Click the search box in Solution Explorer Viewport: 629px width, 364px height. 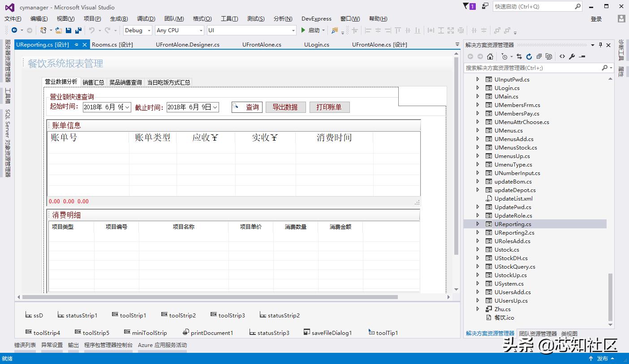tap(529, 67)
